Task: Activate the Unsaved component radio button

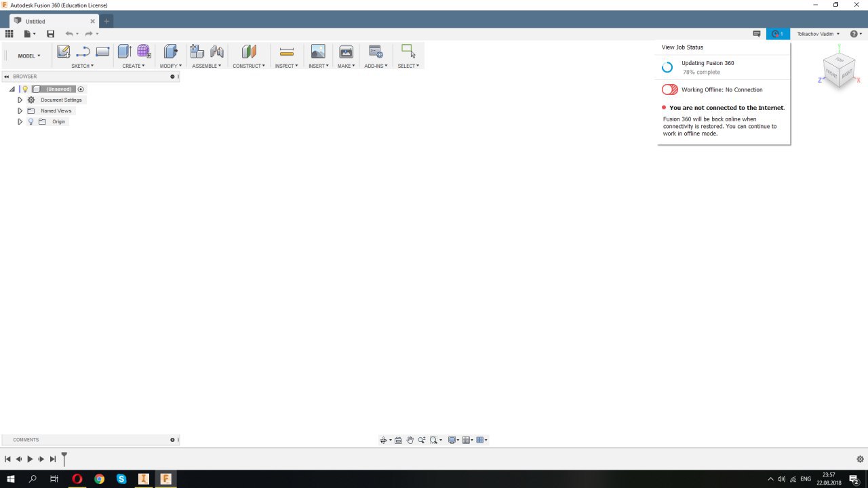Action: tap(81, 89)
